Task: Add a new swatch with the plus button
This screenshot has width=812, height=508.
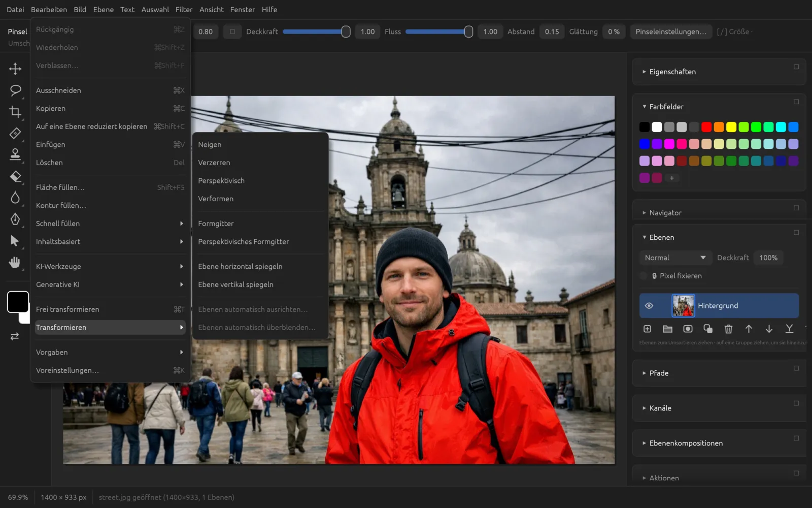Action: point(671,178)
